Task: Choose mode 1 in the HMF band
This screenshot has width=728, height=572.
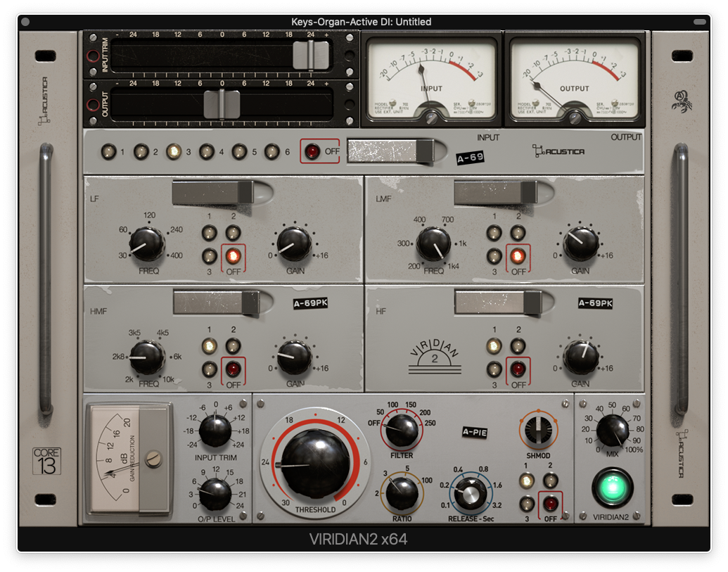Action: point(210,346)
